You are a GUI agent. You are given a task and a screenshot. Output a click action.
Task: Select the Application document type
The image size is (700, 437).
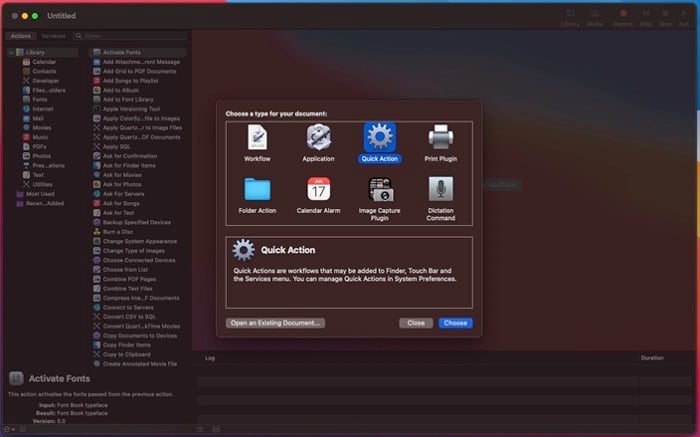(x=318, y=144)
